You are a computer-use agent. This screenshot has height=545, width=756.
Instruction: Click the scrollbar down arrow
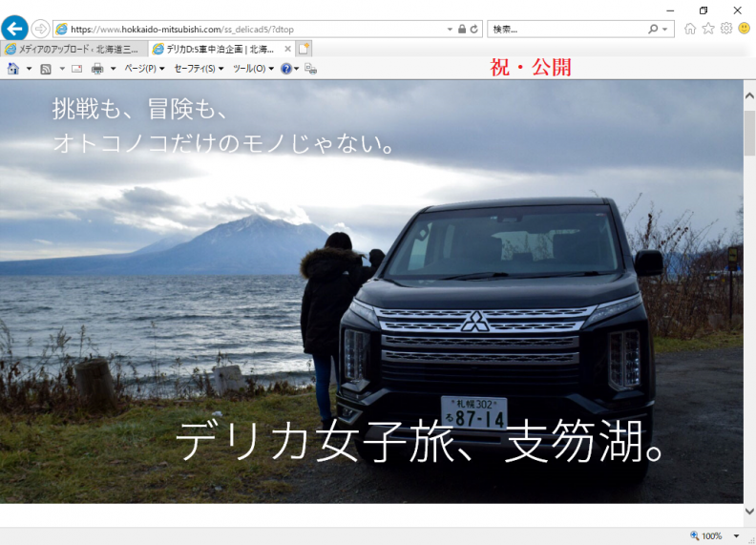coord(749,511)
